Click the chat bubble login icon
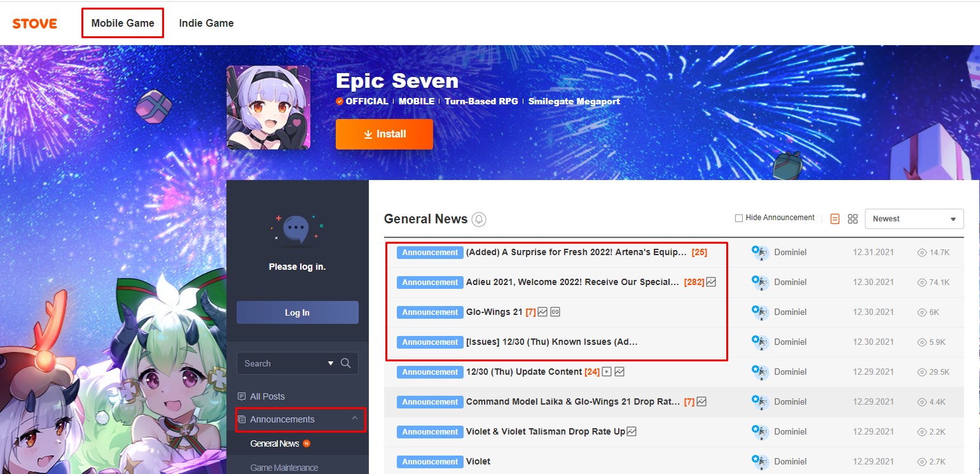 pos(298,229)
